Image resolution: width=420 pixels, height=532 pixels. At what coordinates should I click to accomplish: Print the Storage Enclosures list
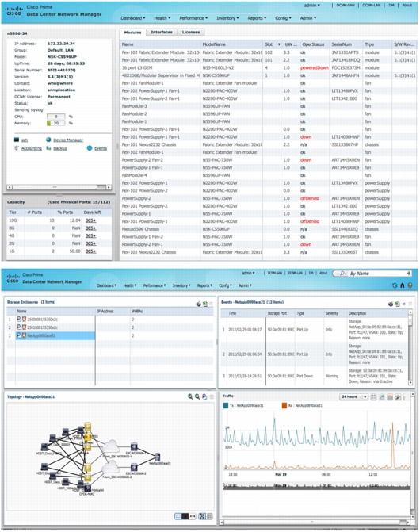pyautogui.click(x=199, y=304)
